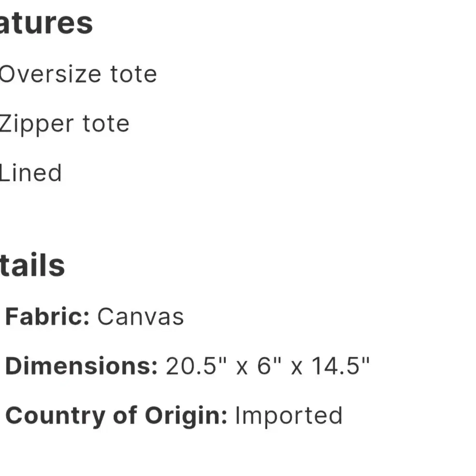This screenshot has width=476, height=476.
Task: Select the Canvas fabric value
Action: (141, 317)
